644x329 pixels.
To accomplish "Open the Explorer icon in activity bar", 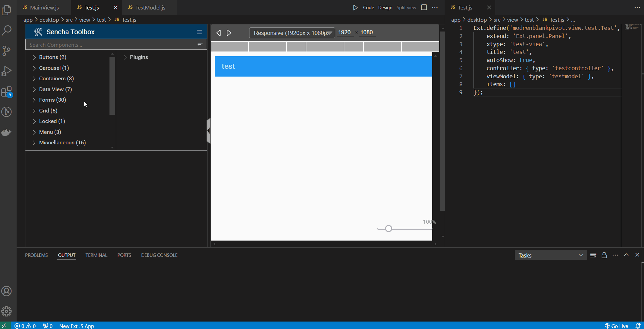I will (x=6, y=10).
